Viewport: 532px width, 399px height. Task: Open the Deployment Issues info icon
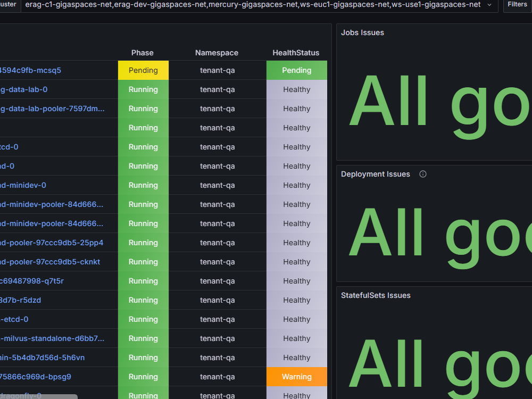(x=423, y=174)
